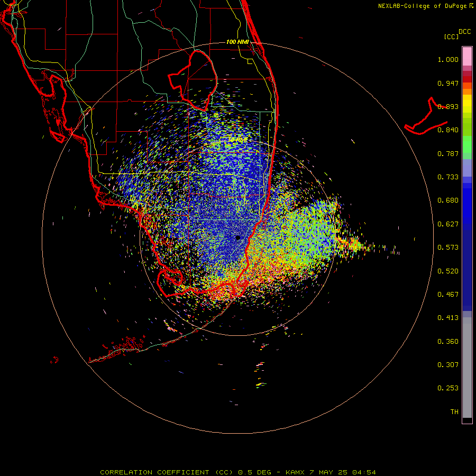The height and width of the screenshot is (476, 476).
Task: Click the CORRELATION COEFFICIENT caption at the bottom
Action: [x=238, y=472]
